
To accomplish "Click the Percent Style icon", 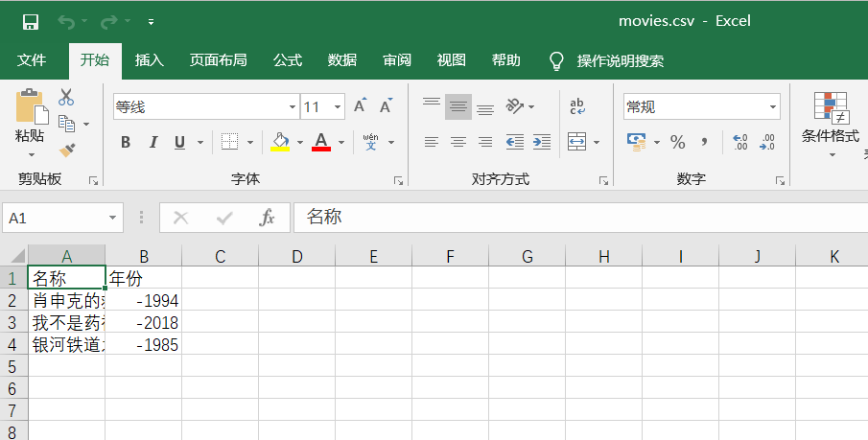I will coord(678,142).
